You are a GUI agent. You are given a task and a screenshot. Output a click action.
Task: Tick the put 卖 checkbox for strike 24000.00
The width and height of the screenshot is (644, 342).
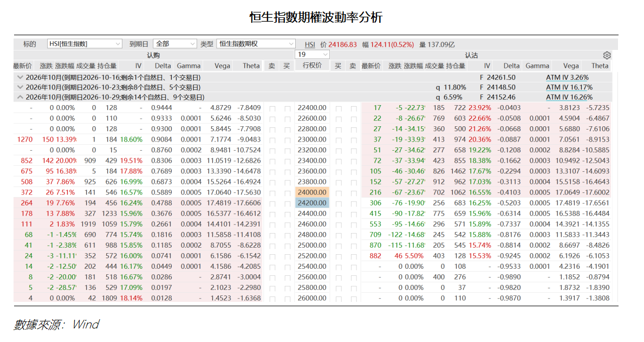353,193
